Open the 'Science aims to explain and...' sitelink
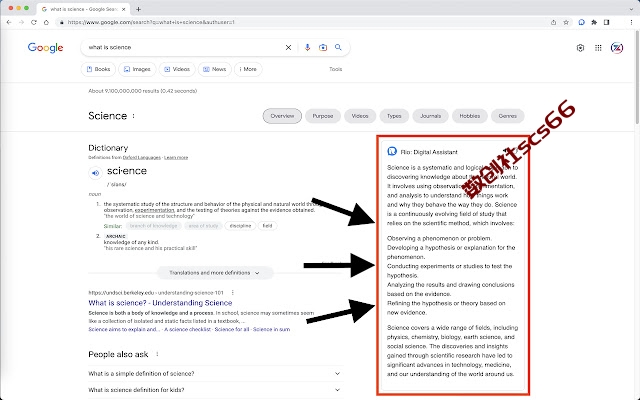Image resolution: width=640 pixels, height=400 pixels. (x=124, y=329)
